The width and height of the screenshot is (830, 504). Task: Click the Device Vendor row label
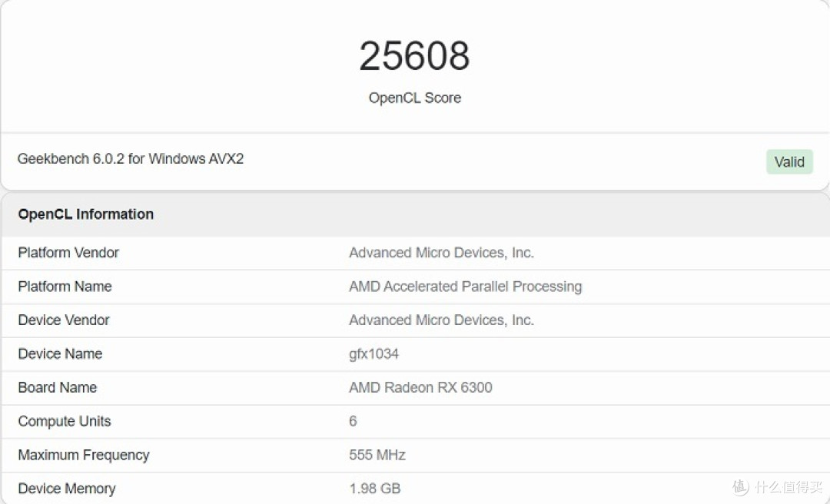pyautogui.click(x=63, y=320)
